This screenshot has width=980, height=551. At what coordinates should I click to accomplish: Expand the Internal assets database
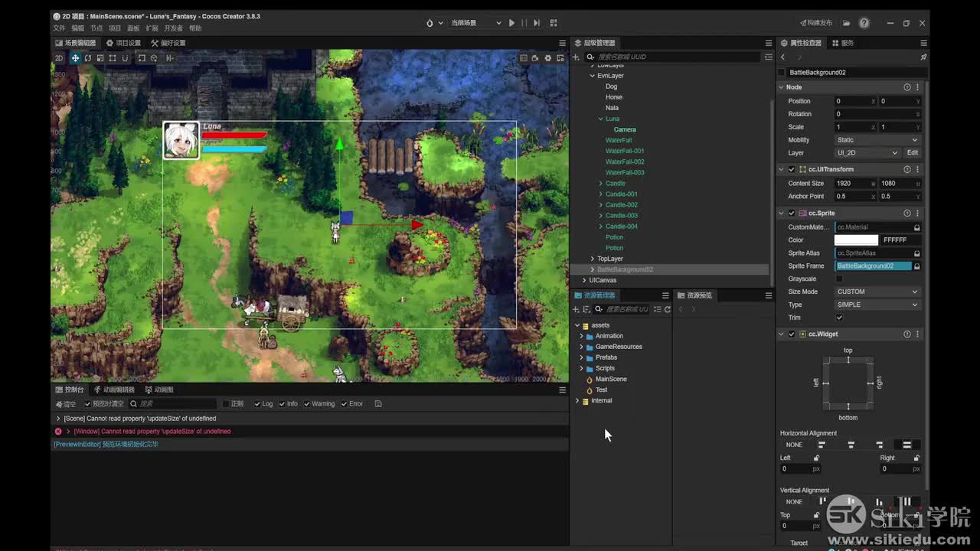[577, 401]
